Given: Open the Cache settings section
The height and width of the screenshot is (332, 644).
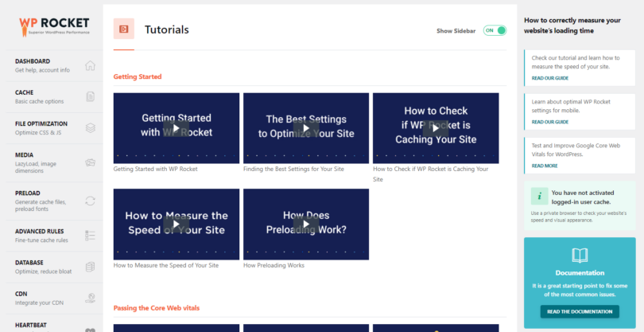Looking at the screenshot, I should [54, 96].
